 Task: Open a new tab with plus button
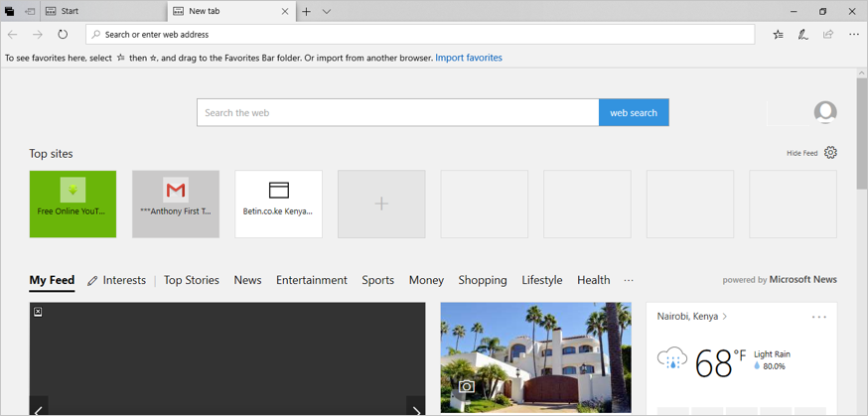point(307,12)
